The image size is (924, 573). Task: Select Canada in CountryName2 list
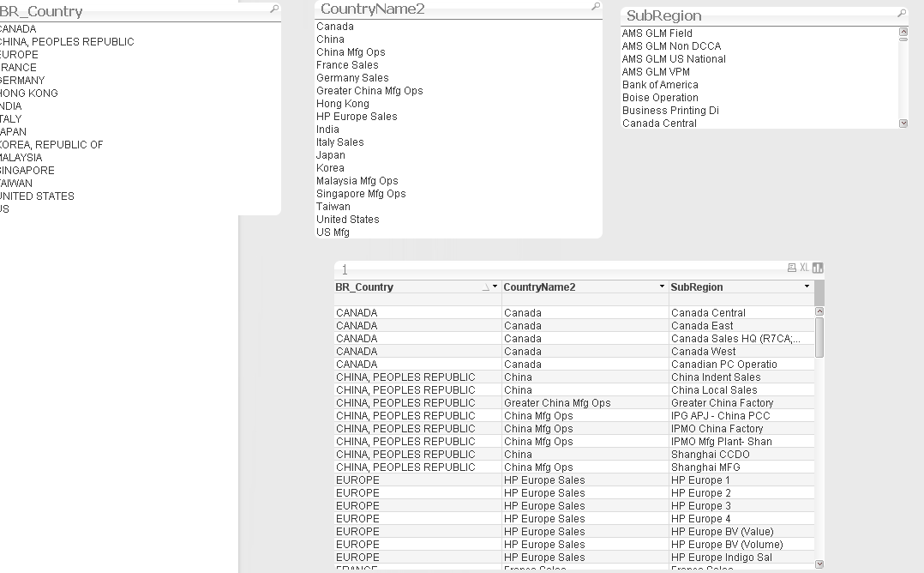pyautogui.click(x=335, y=27)
